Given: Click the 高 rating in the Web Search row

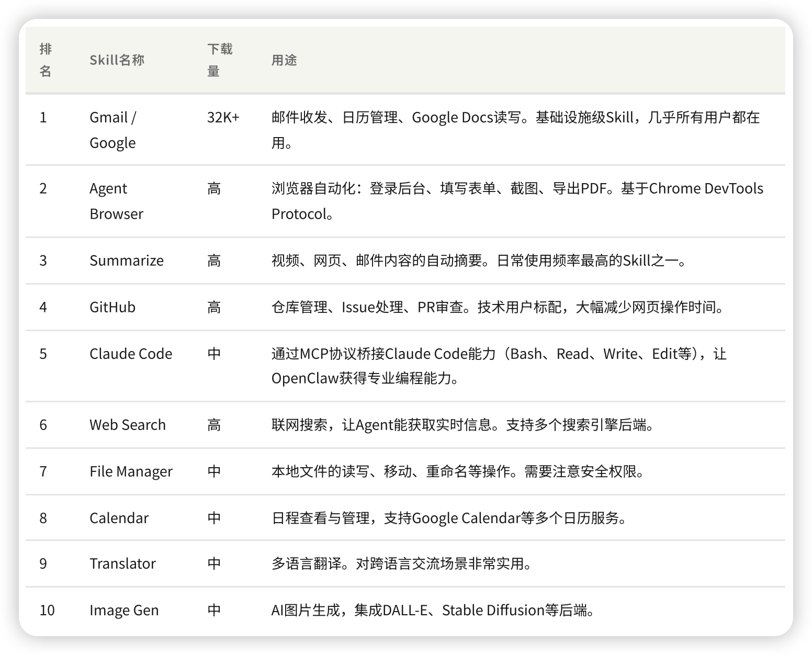Looking at the screenshot, I should click(x=215, y=425).
